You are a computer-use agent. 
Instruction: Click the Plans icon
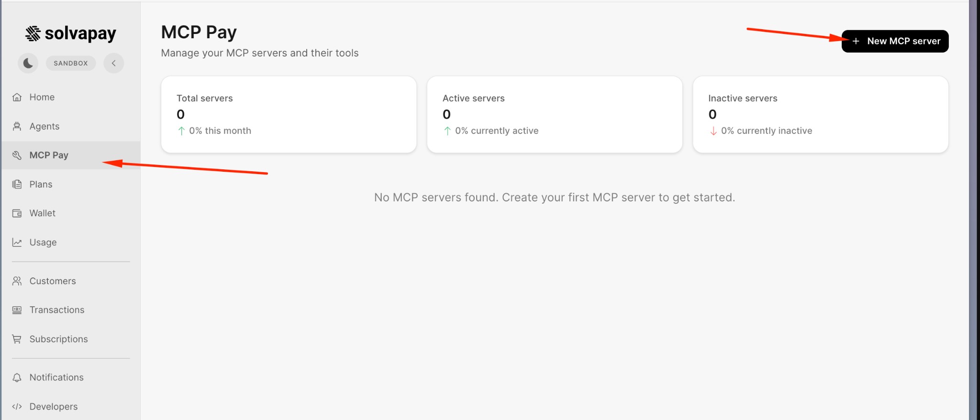click(17, 184)
